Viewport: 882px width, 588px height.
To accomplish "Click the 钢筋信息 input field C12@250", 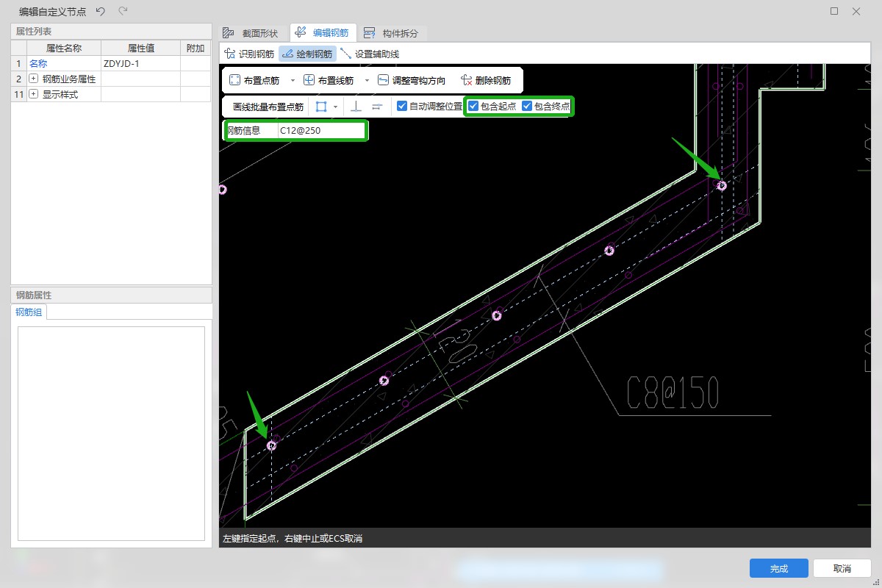I will 321,131.
